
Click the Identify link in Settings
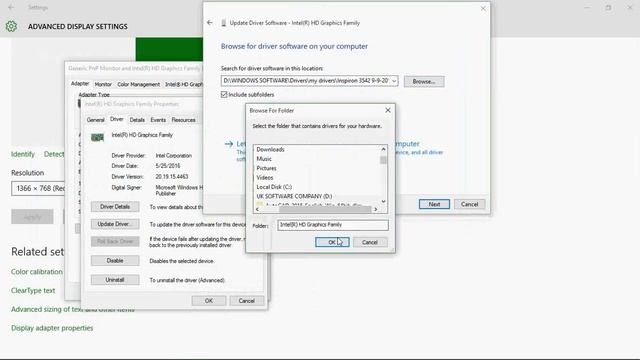tap(23, 154)
